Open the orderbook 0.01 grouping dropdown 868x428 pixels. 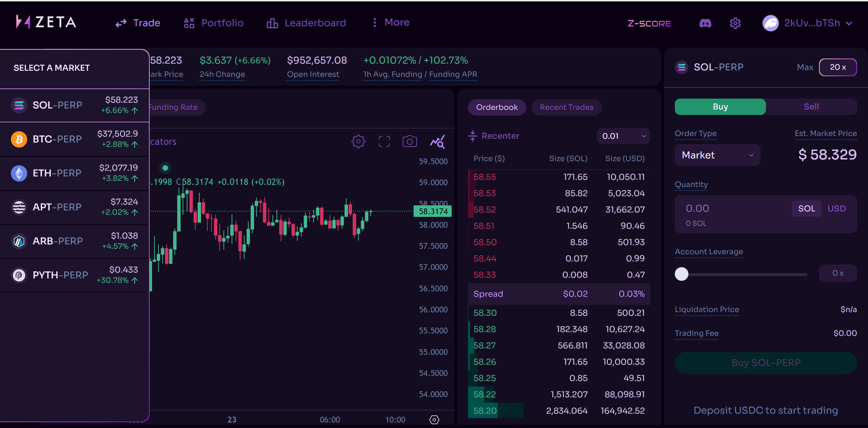(623, 136)
